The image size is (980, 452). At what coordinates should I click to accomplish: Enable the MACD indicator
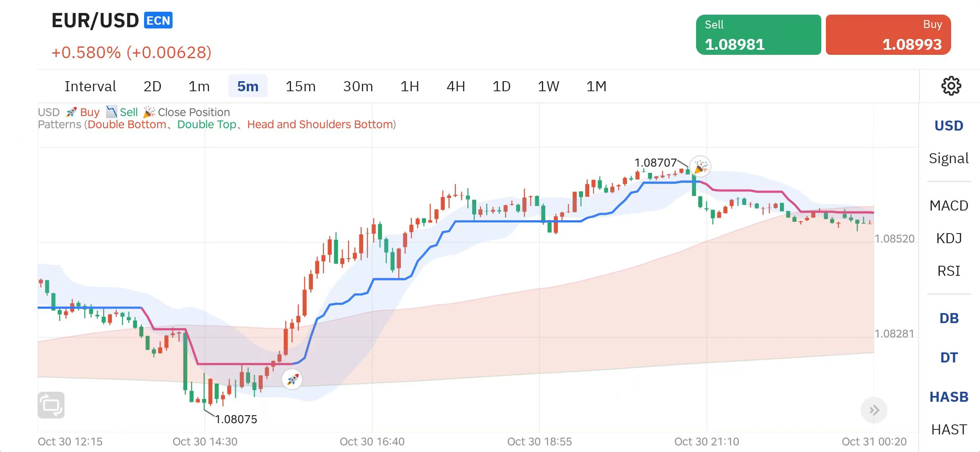pyautogui.click(x=949, y=205)
